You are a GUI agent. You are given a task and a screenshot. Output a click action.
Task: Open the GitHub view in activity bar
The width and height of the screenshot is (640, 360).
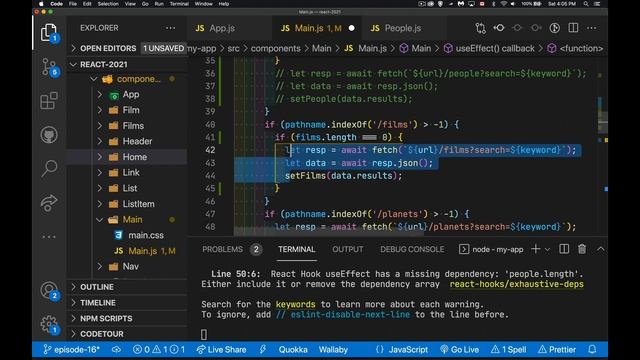[x=49, y=135]
